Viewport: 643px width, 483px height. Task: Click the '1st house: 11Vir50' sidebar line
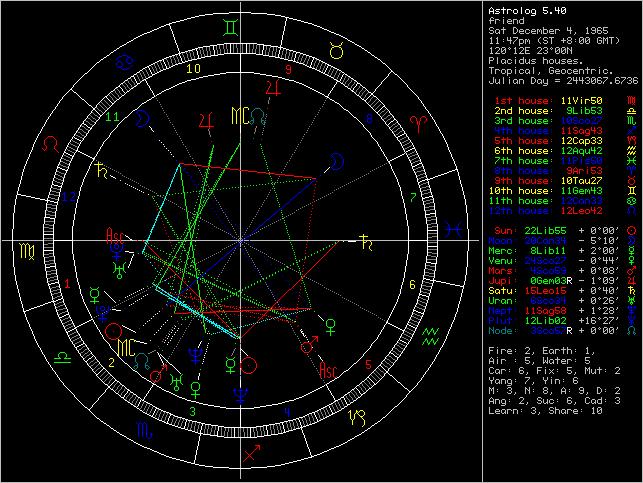point(554,101)
